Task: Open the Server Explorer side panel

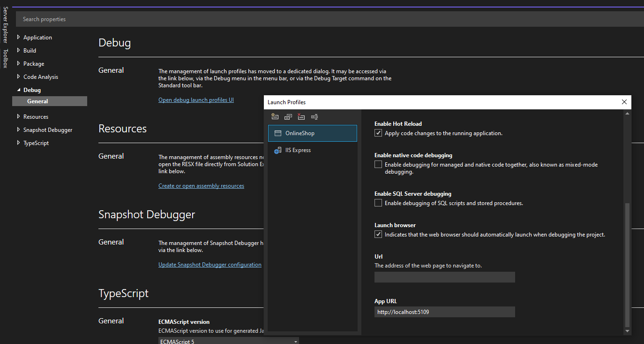Action: click(x=6, y=25)
